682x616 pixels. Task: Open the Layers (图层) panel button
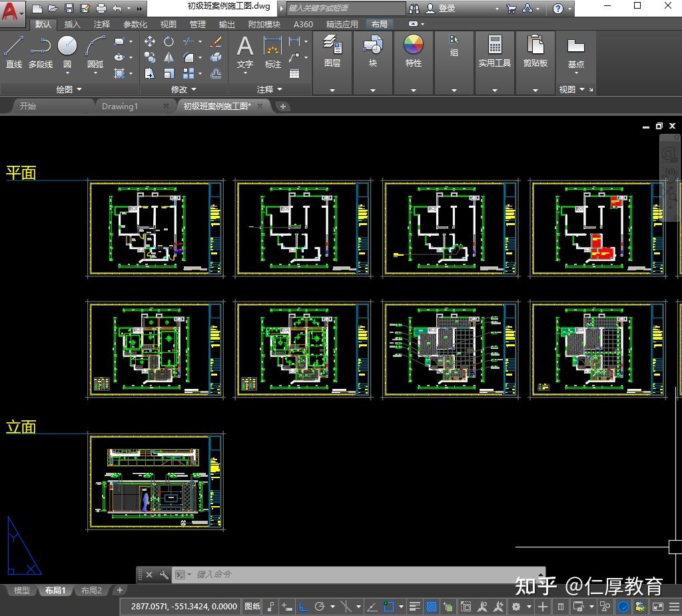pos(332,51)
